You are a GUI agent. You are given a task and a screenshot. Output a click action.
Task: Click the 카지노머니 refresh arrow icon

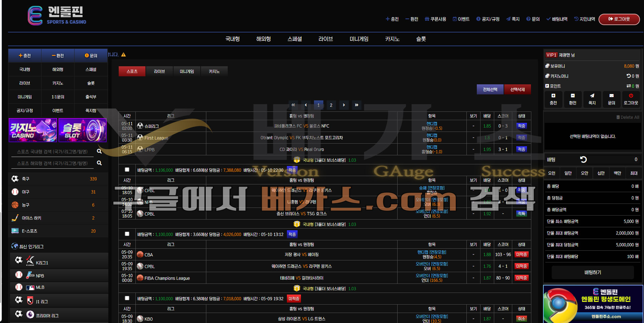629,76
